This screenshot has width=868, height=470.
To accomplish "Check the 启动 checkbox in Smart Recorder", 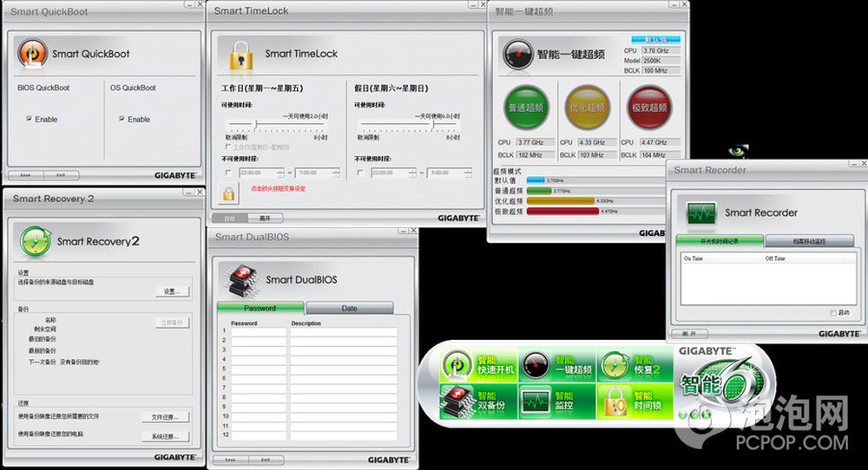I will coord(834,312).
